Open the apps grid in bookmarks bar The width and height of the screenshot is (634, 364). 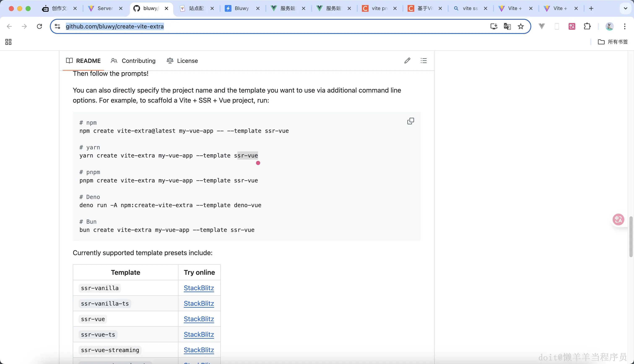pos(8,42)
